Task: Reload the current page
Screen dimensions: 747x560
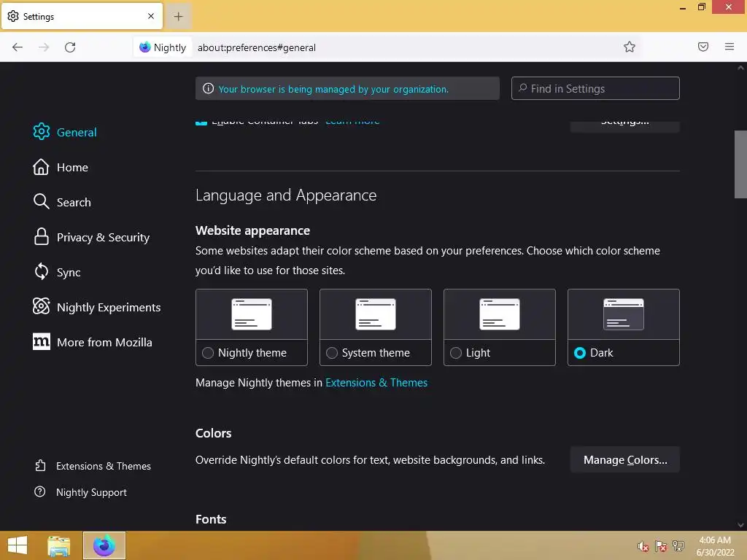Action: click(70, 47)
